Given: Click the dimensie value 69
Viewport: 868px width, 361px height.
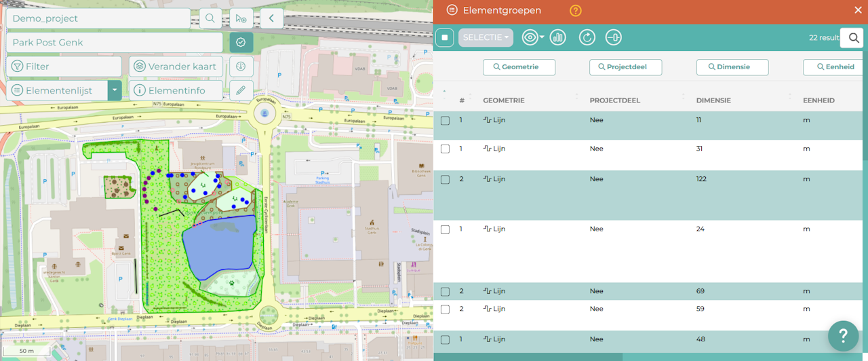Looking at the screenshot, I should pyautogui.click(x=701, y=291).
